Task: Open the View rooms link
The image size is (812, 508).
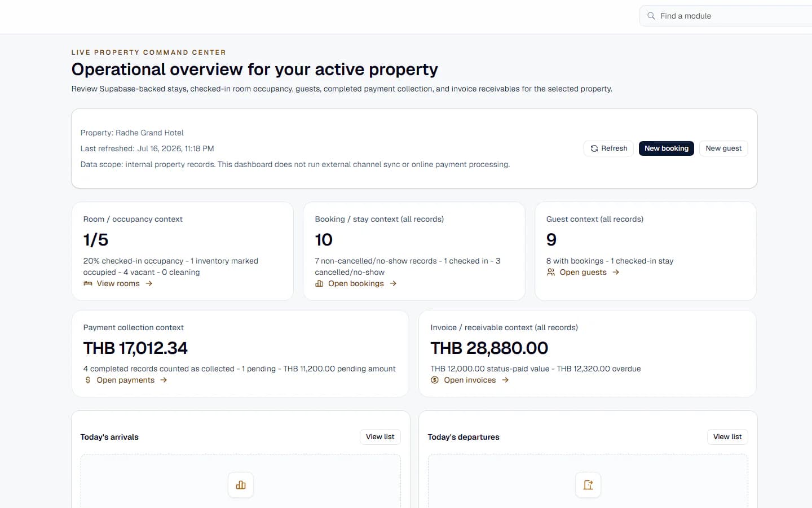Action: click(x=118, y=283)
